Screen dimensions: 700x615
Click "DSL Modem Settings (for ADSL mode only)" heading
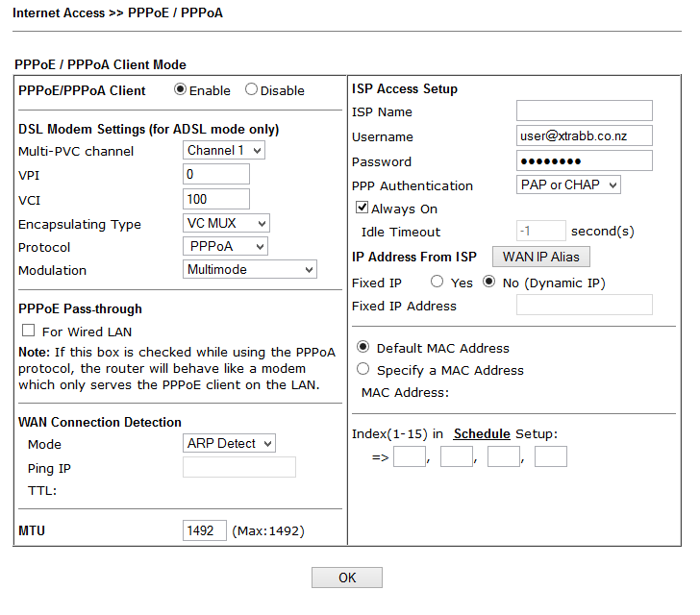(x=149, y=130)
